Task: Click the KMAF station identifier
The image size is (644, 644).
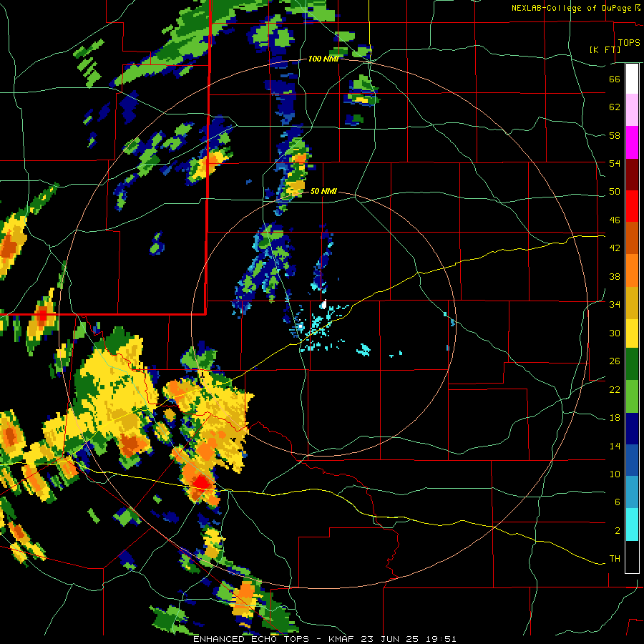Action: coord(343,639)
